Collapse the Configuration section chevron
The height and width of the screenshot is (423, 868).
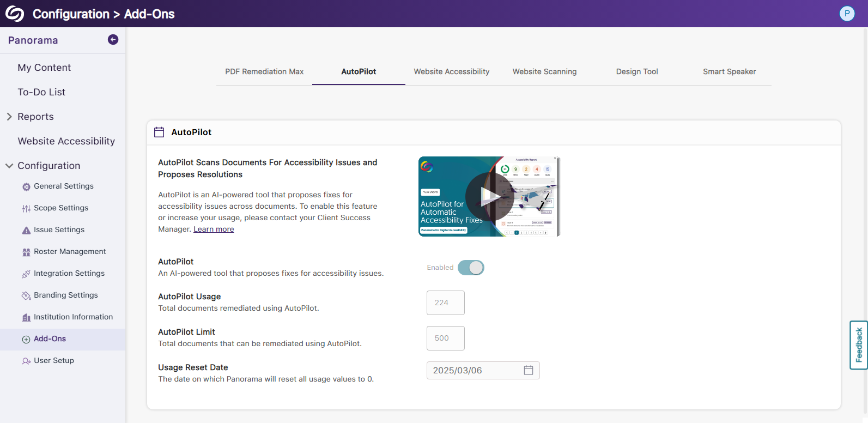coord(9,166)
